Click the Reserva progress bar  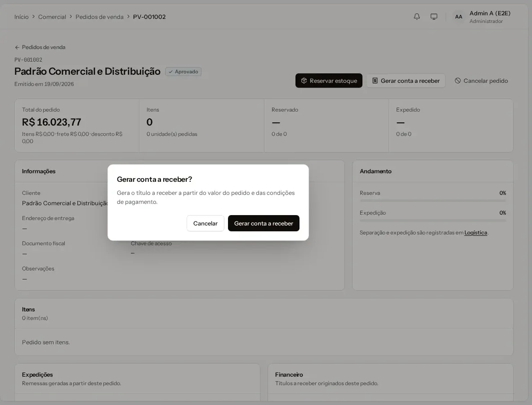[433, 201]
